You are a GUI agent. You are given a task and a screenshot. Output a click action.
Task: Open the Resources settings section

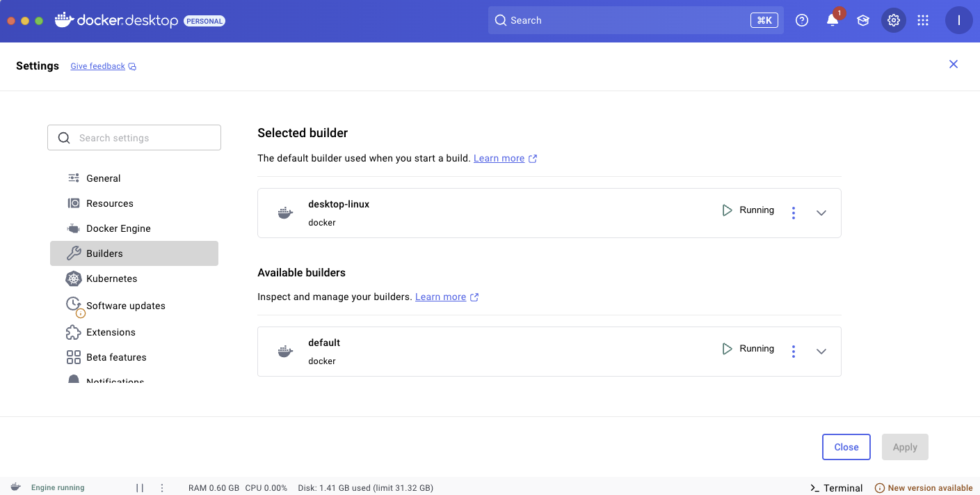pos(109,203)
